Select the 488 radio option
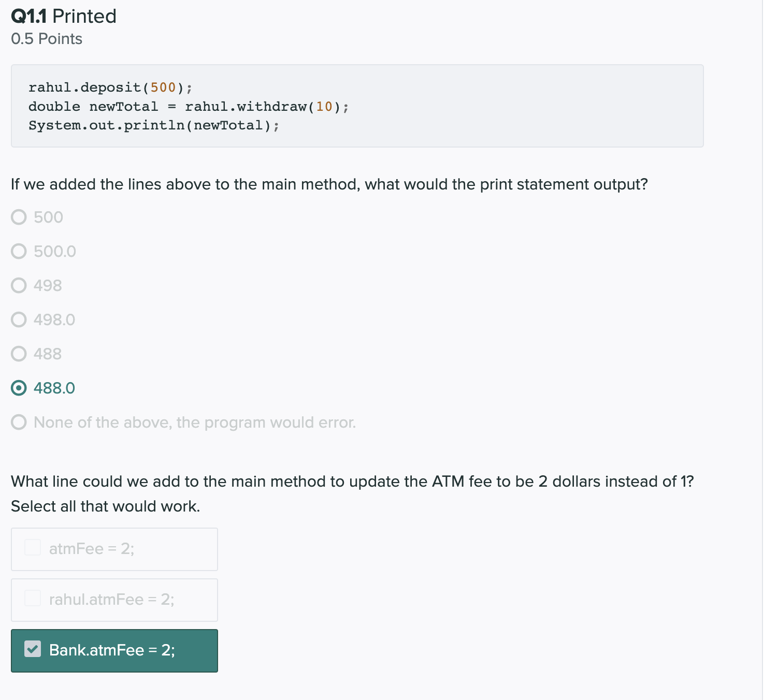The height and width of the screenshot is (700, 777). (19, 354)
